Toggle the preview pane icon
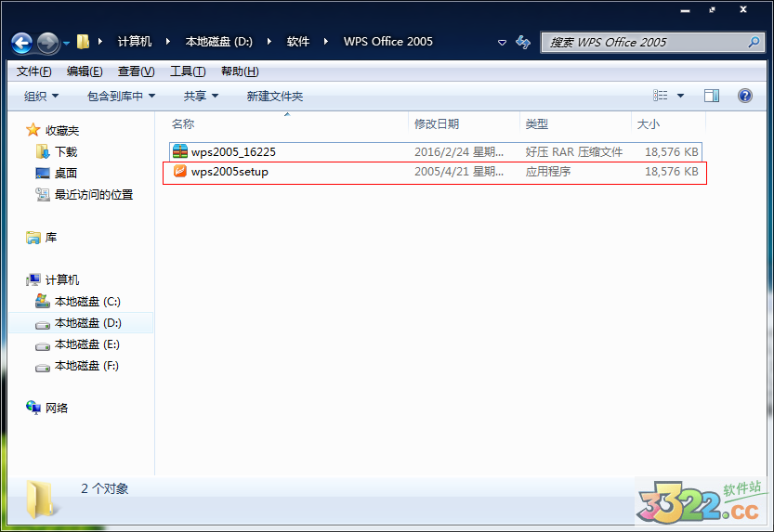Viewport: 774px width, 532px height. click(x=712, y=96)
